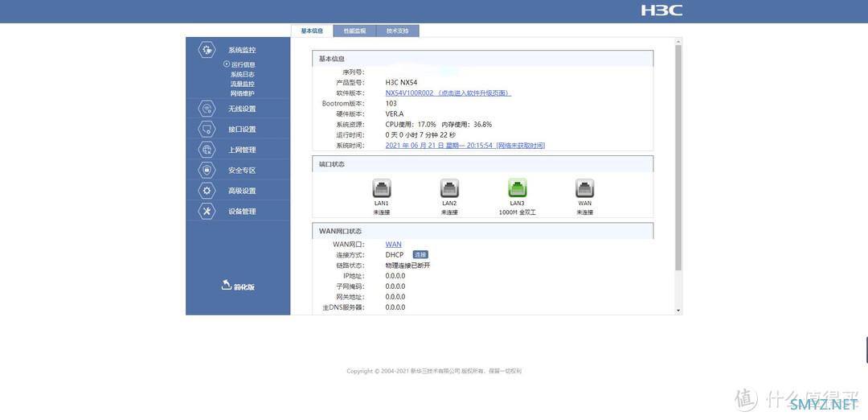868x420 pixels.
Task: Click the 高级设置 gear hexagon icon
Action: coord(207,191)
